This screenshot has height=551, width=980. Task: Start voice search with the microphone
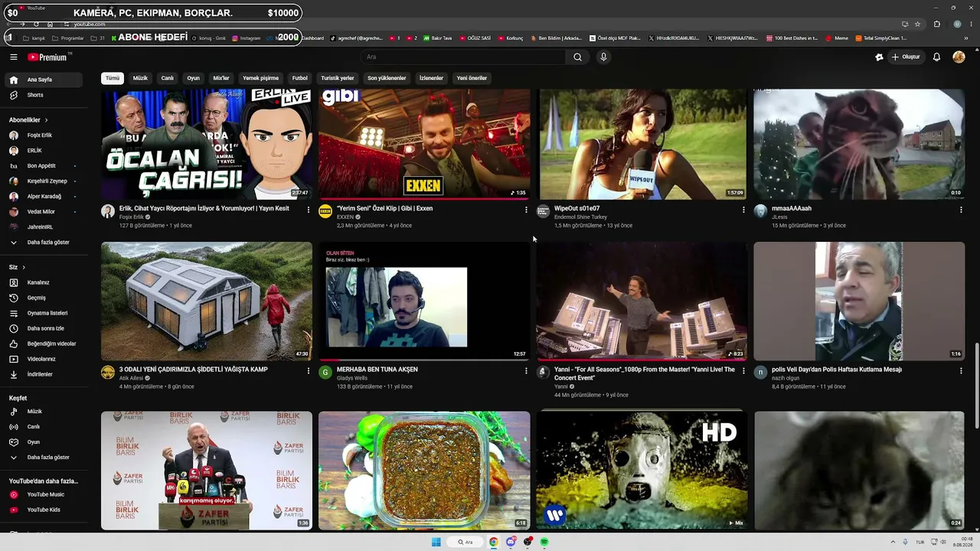click(x=603, y=57)
